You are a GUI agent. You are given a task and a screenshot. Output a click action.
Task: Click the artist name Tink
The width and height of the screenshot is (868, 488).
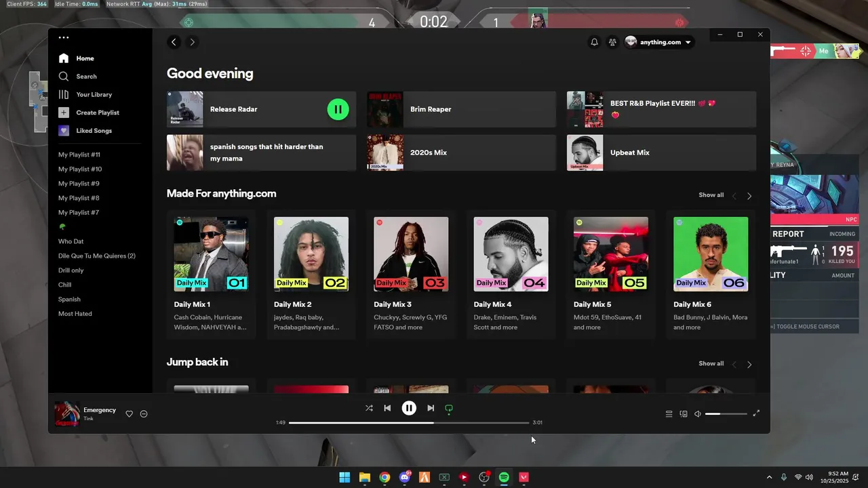pyautogui.click(x=88, y=419)
